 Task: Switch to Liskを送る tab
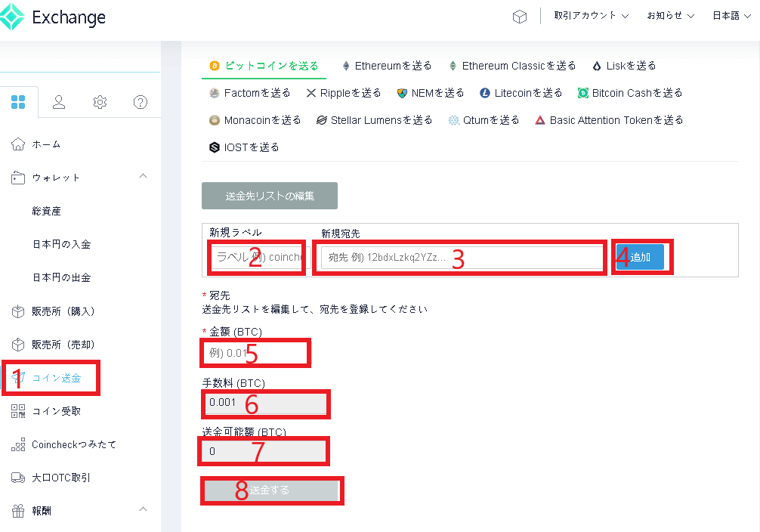(x=624, y=66)
